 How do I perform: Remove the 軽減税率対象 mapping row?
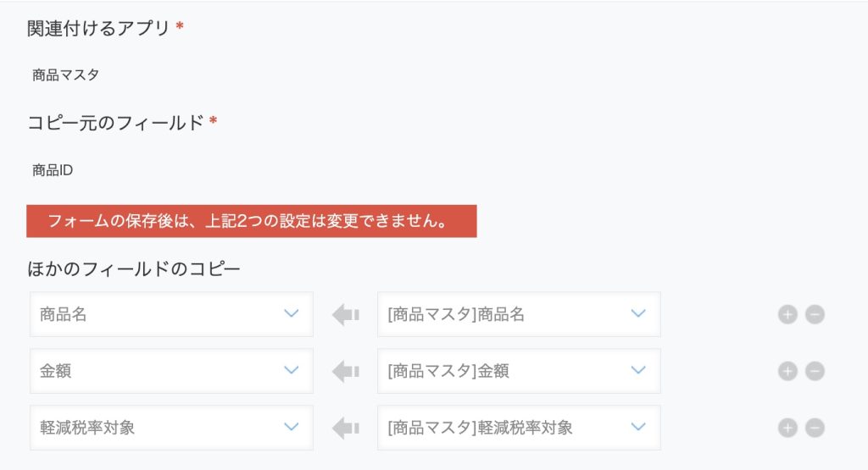point(815,428)
